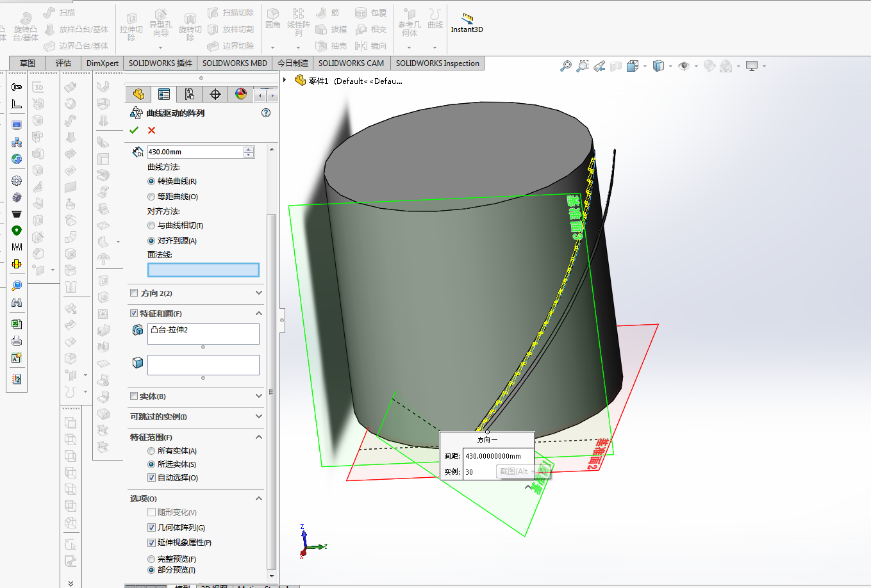
Task: Open the 参考几何体 reference geometry tool
Action: [x=410, y=22]
